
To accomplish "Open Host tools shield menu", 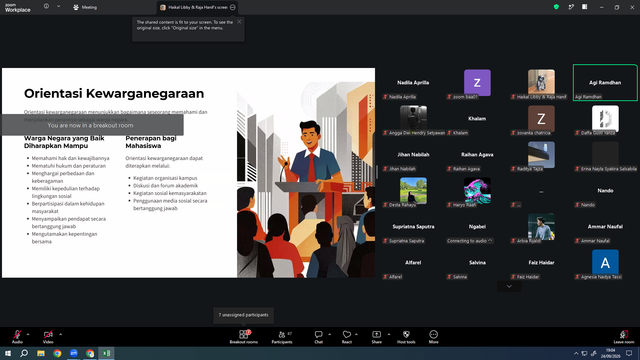I will coord(406,337).
